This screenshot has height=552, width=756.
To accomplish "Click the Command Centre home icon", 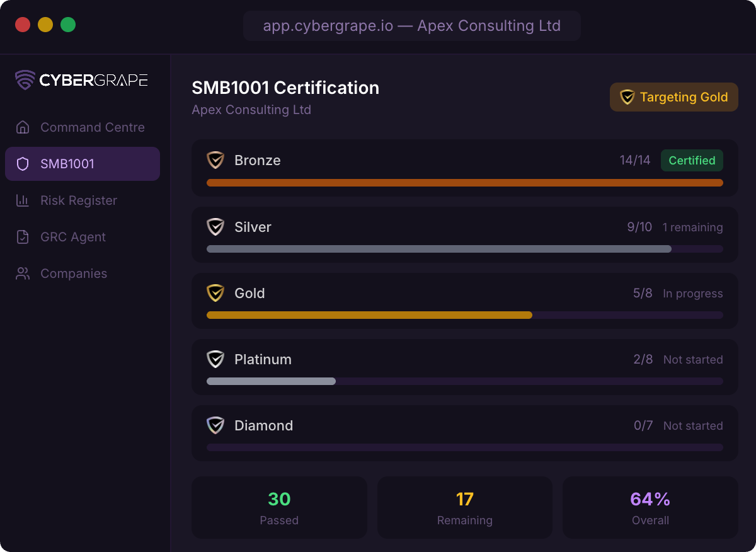I will click(x=23, y=127).
